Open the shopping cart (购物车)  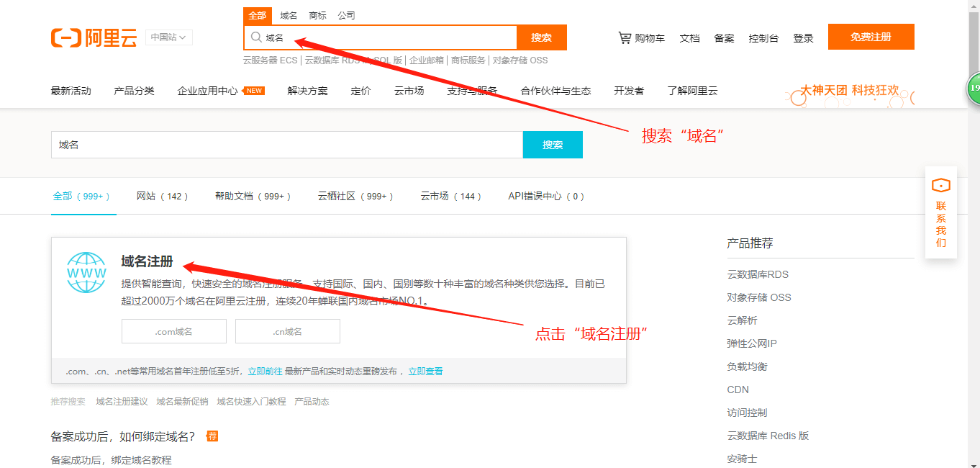[642, 38]
